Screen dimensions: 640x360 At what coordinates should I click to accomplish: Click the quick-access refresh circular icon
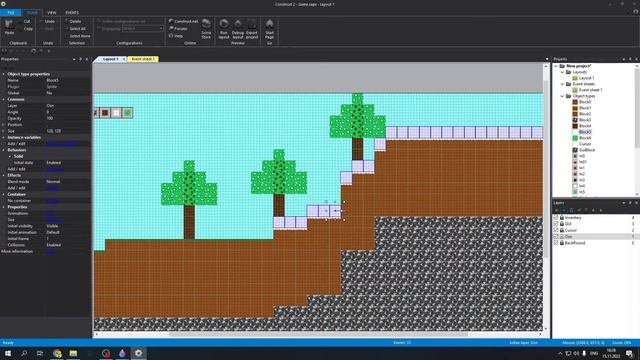pyautogui.click(x=33, y=51)
